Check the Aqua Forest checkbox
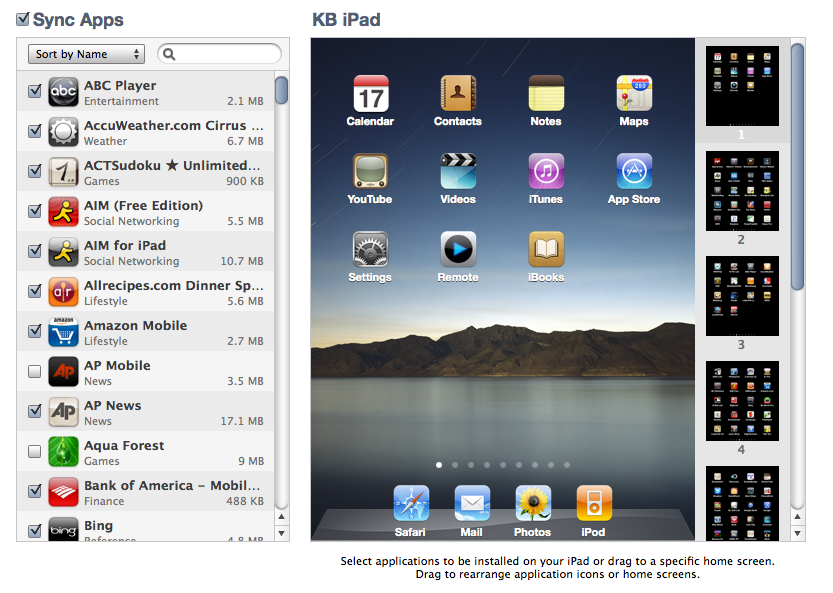 click(x=35, y=452)
